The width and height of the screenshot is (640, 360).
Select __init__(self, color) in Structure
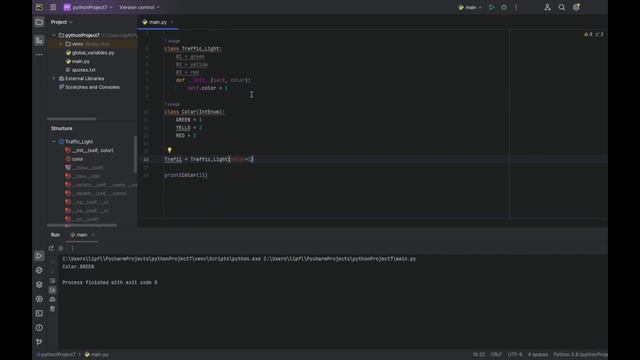pos(89,150)
